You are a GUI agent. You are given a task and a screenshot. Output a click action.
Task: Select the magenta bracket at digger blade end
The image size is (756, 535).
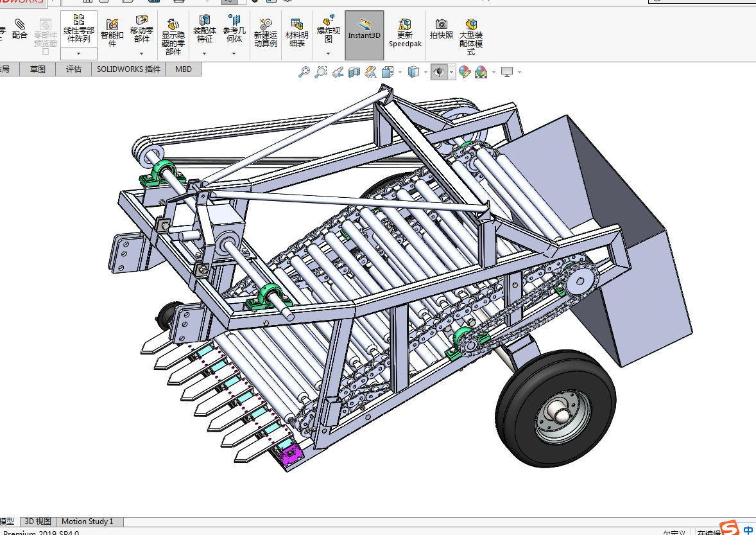pos(291,455)
